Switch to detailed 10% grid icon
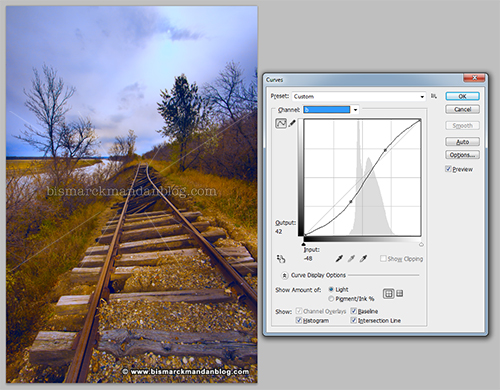500x390 pixels. [x=400, y=293]
